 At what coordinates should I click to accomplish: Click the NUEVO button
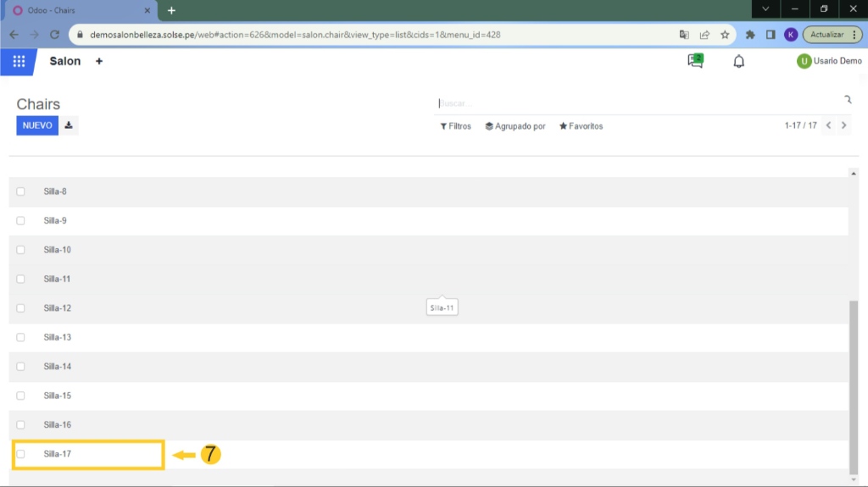[37, 125]
